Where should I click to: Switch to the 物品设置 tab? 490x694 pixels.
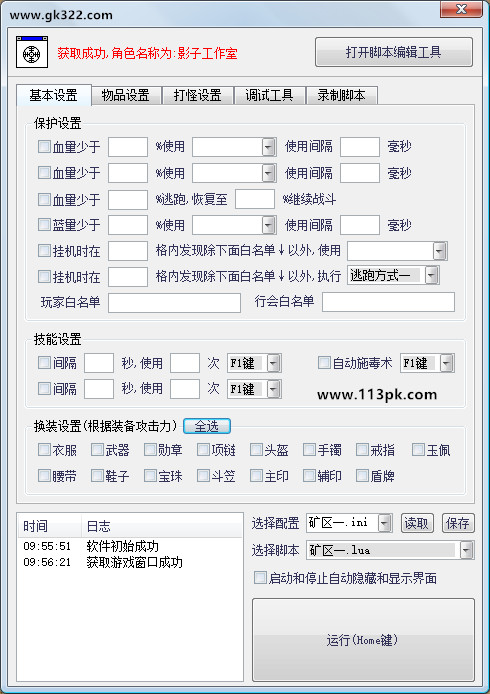click(x=126, y=96)
